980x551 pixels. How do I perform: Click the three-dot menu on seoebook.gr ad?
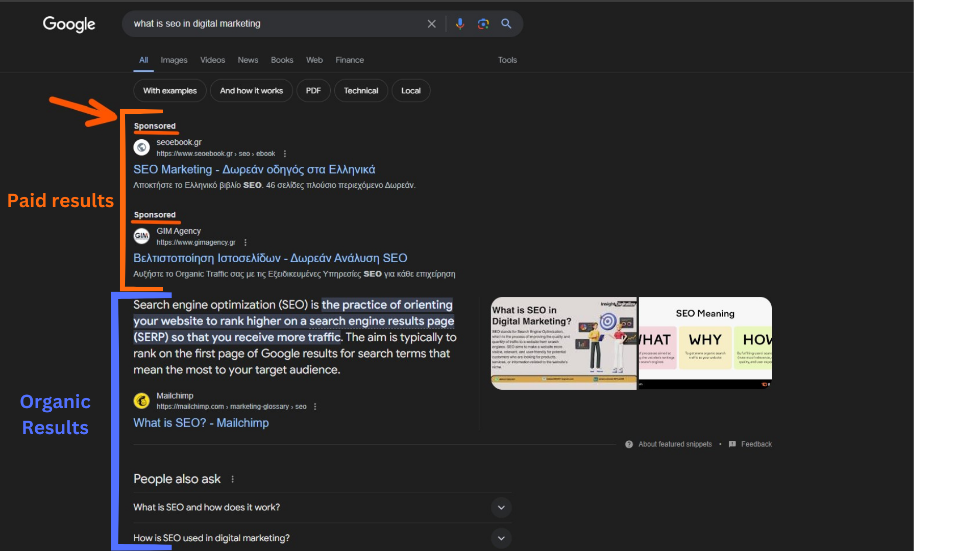(283, 154)
